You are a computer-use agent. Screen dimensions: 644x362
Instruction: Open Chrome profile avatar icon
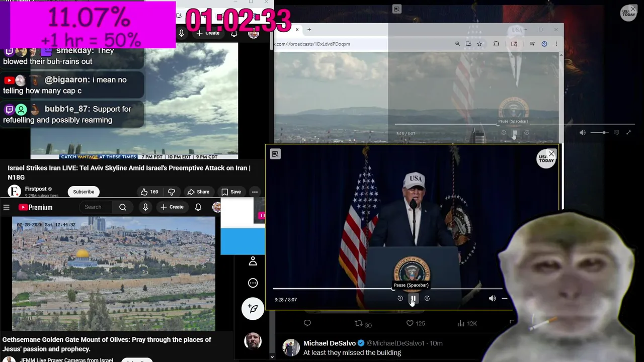pos(544,44)
